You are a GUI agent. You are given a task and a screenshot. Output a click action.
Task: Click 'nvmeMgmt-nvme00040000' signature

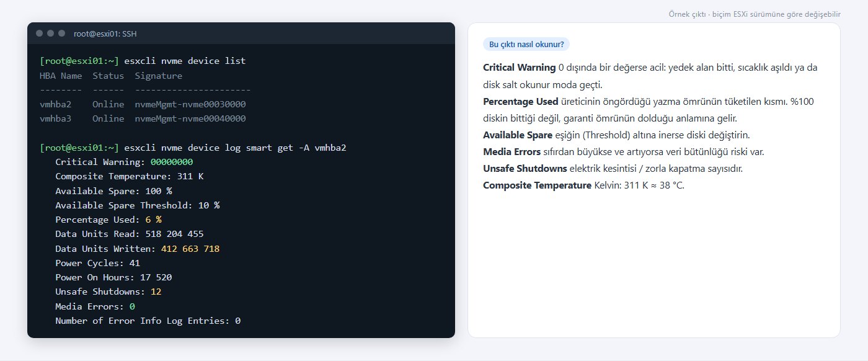190,118
